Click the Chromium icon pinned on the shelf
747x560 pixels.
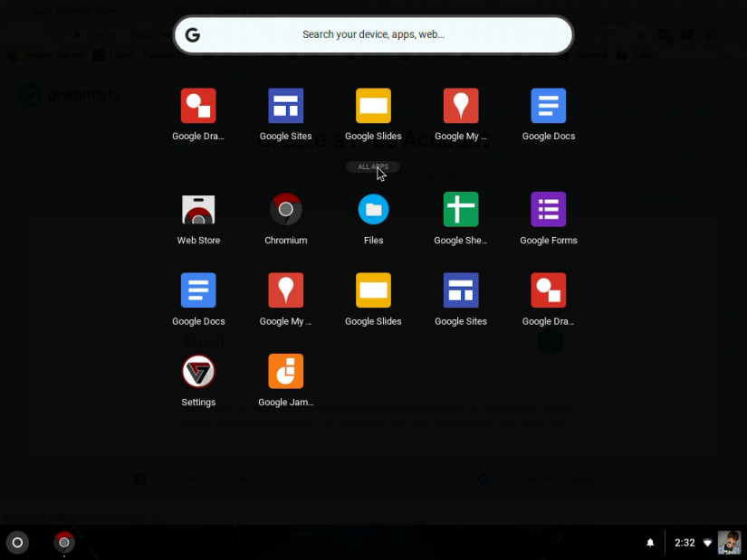point(64,543)
